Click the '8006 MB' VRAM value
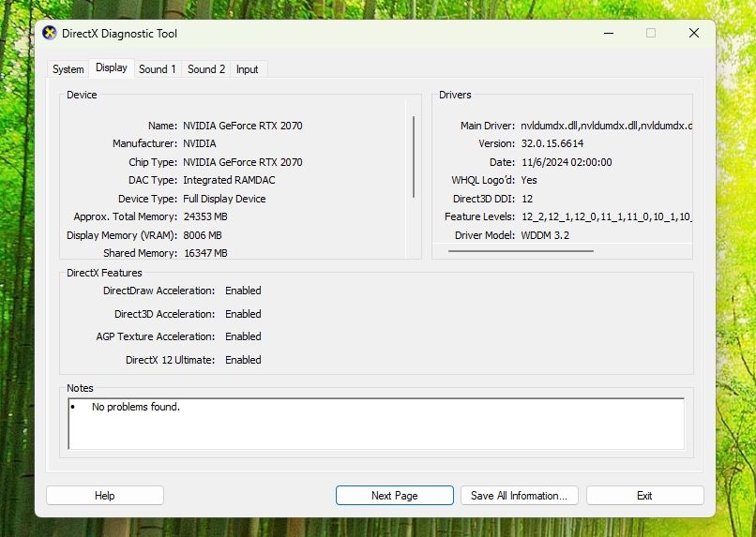Screen dimensions: 756x537 point(203,235)
